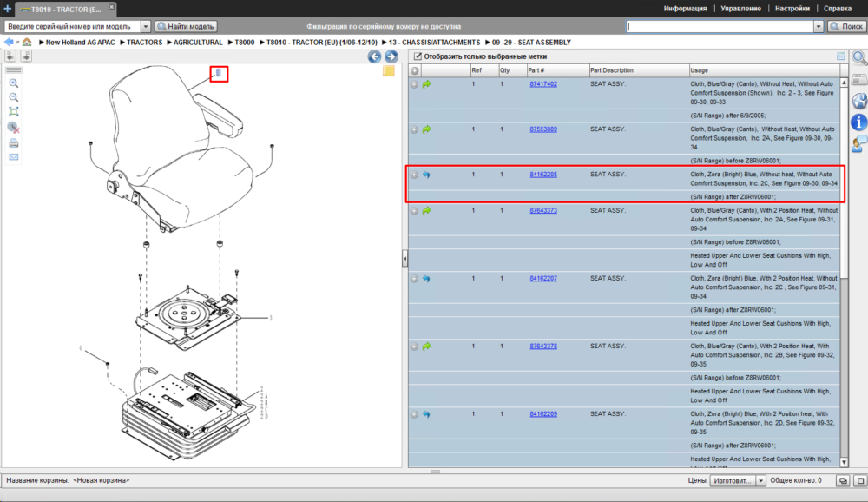Go to home via house icon
The image size is (868, 502).
coord(27,42)
